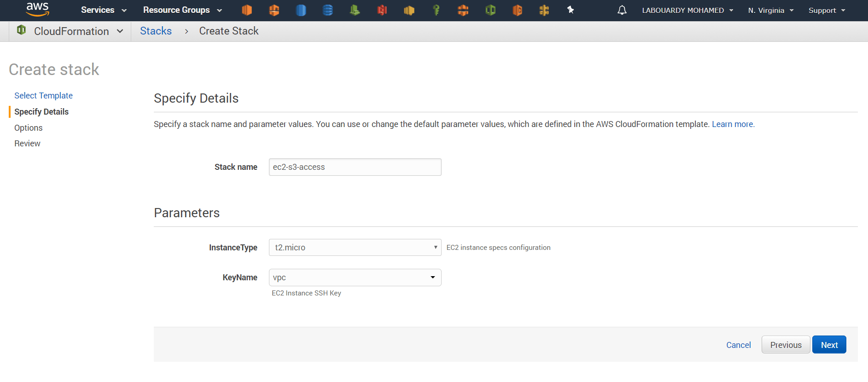Click the 'EC2 Instance SSH Key' hint text
Image resolution: width=868 pixels, height=382 pixels.
coord(306,293)
